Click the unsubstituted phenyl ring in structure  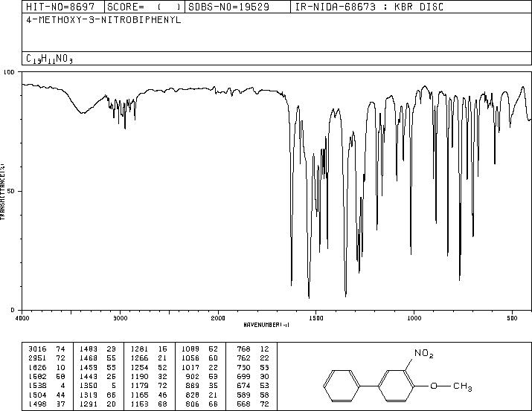(342, 386)
